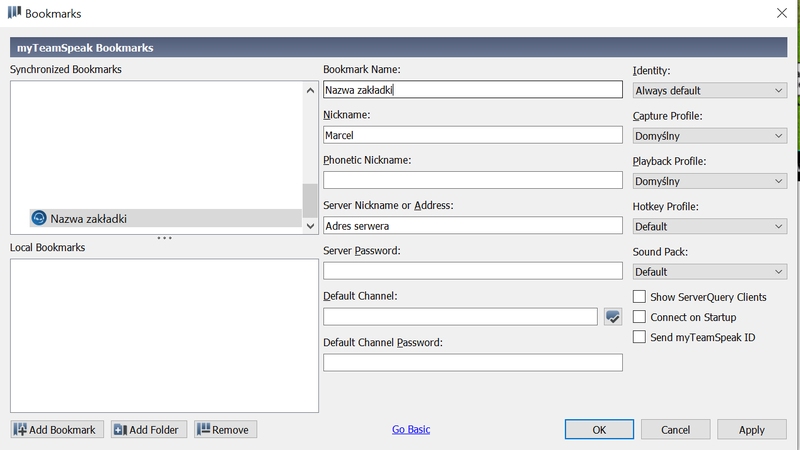This screenshot has width=800, height=450.
Task: Focus the Nickname field containing Marcel
Action: (x=472, y=135)
